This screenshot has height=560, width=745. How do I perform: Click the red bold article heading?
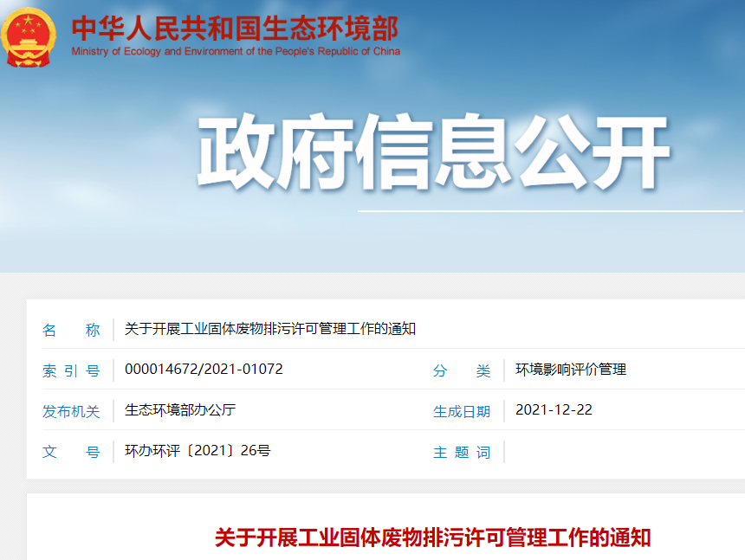[432, 537]
